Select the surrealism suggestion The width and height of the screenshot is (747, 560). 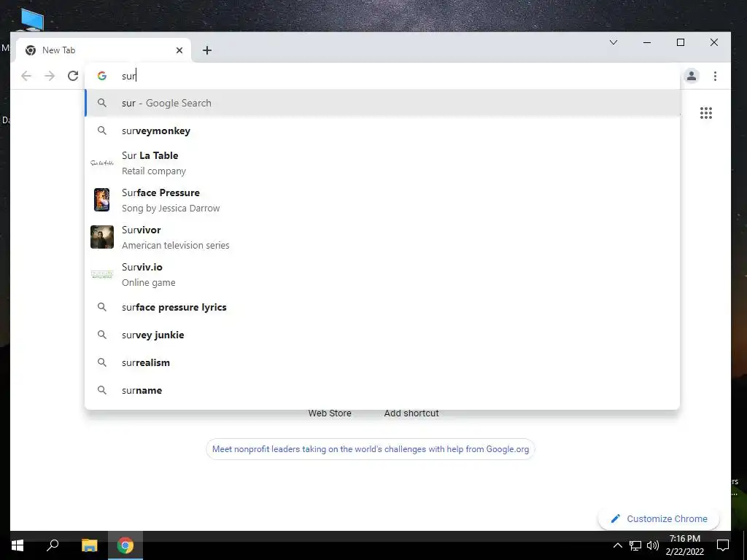click(382, 362)
